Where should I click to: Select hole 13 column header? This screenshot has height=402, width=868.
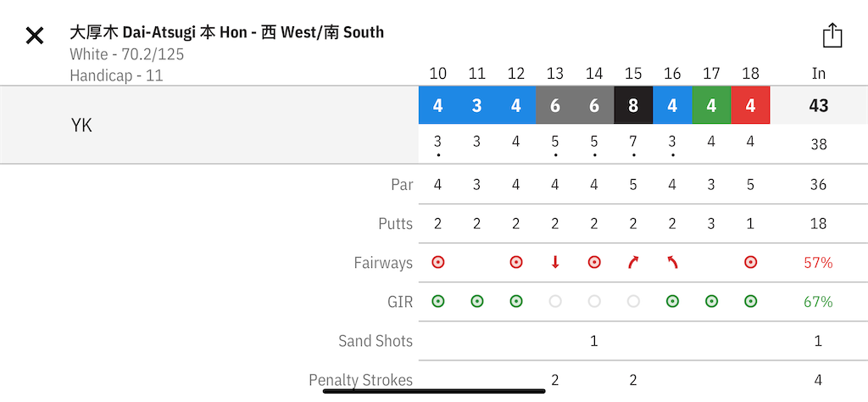click(x=555, y=74)
